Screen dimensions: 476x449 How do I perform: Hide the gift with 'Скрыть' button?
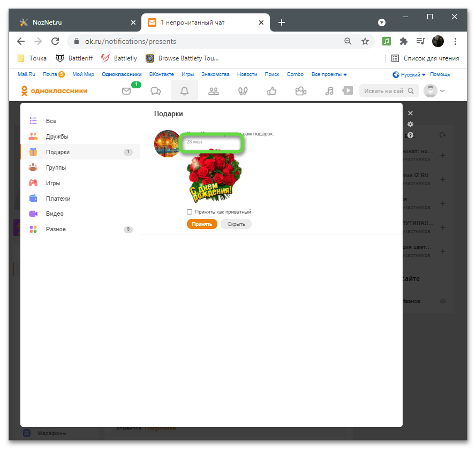(236, 224)
